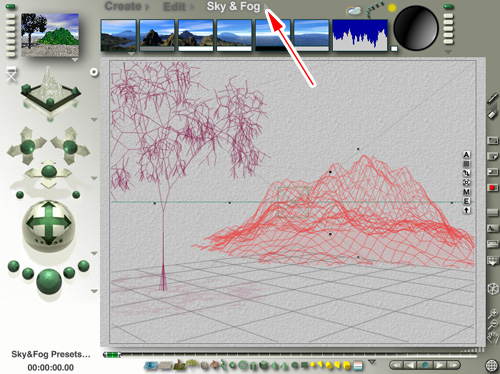Select the Zoom In magnifier tool

493,313
